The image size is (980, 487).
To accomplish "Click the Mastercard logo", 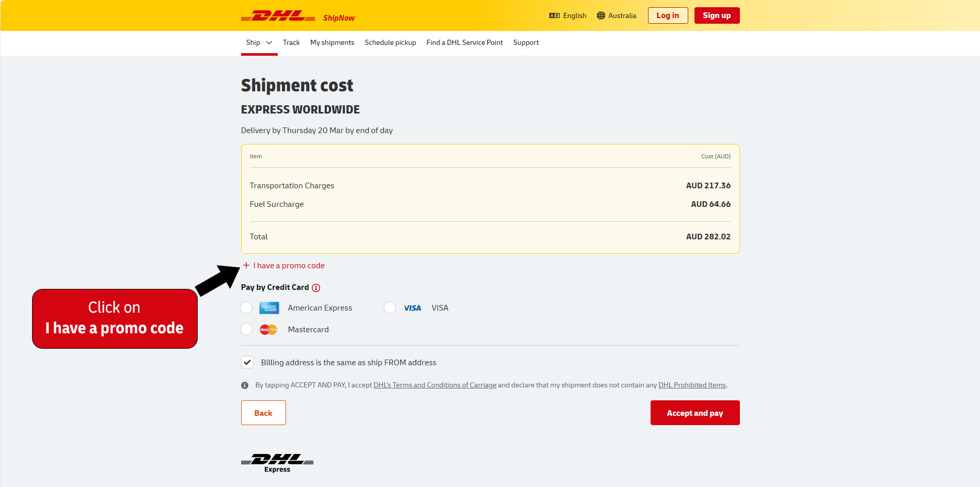I will point(268,330).
